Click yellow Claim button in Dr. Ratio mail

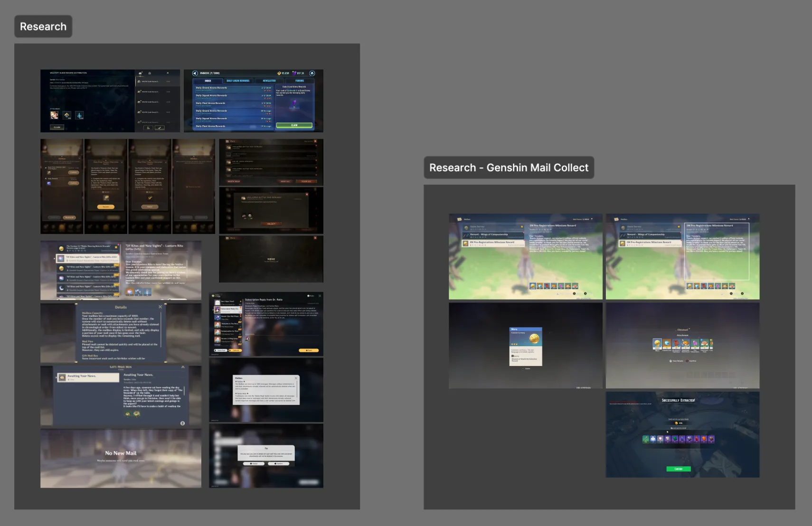click(x=309, y=350)
